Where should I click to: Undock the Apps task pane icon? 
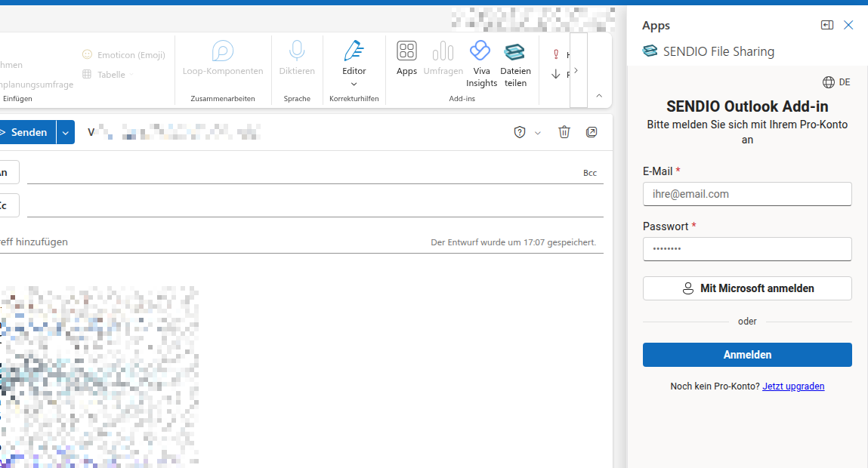point(827,25)
